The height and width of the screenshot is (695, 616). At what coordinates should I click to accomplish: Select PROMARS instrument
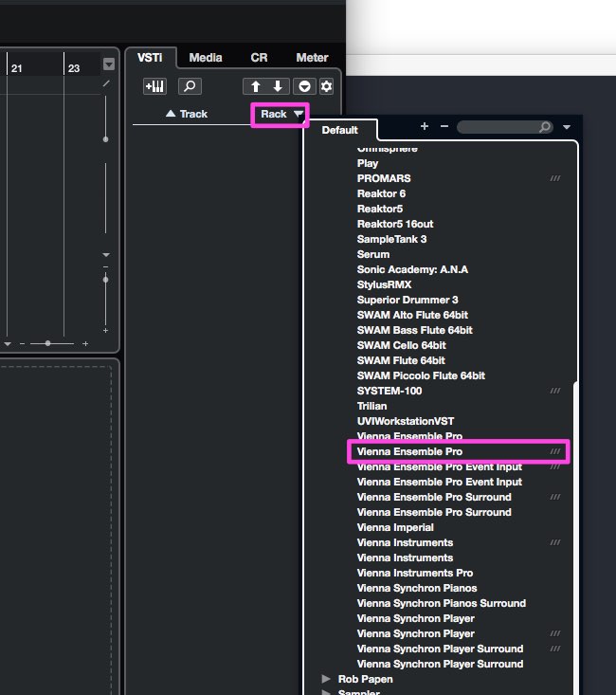[x=384, y=178]
